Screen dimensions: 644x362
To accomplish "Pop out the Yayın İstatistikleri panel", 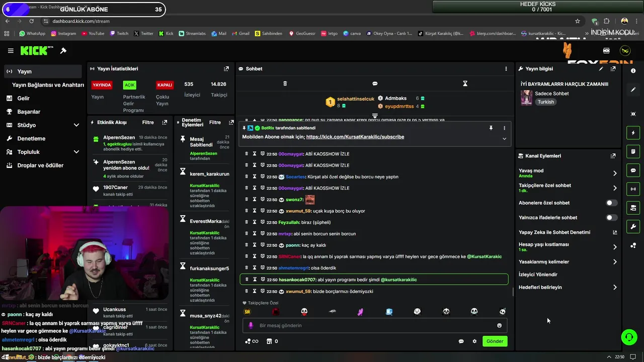I will pos(226,68).
